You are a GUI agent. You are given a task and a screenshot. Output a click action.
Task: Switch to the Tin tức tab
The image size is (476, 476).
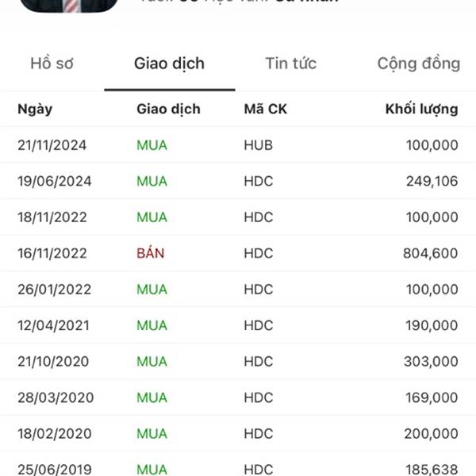291,63
